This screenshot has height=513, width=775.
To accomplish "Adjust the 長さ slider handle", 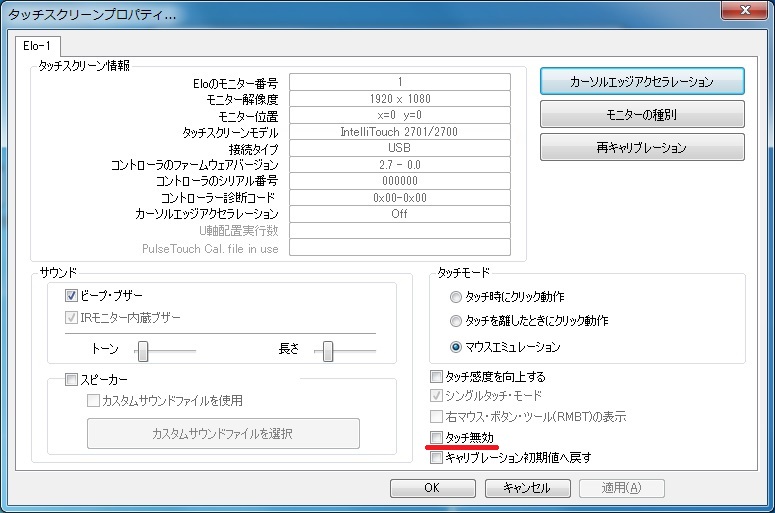I will click(x=327, y=350).
